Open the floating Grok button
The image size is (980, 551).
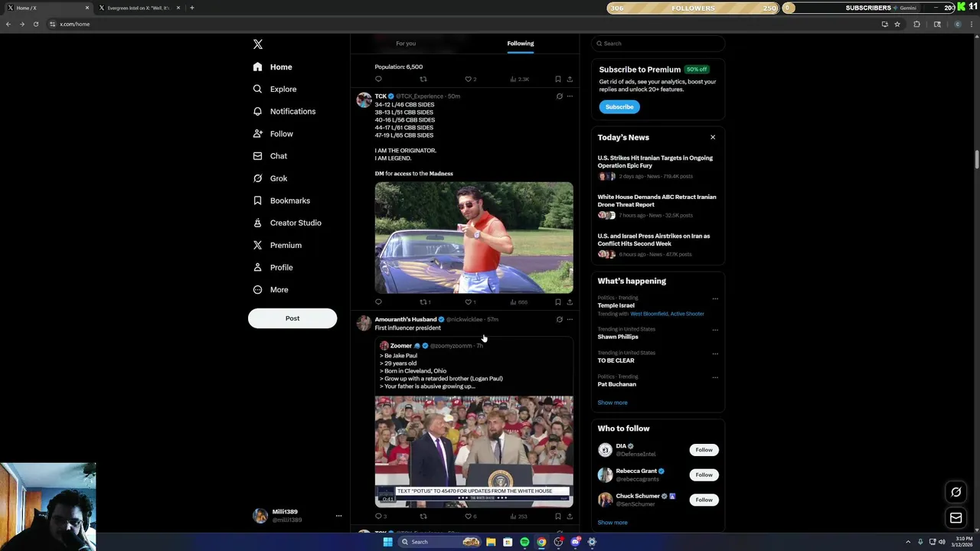click(x=956, y=492)
